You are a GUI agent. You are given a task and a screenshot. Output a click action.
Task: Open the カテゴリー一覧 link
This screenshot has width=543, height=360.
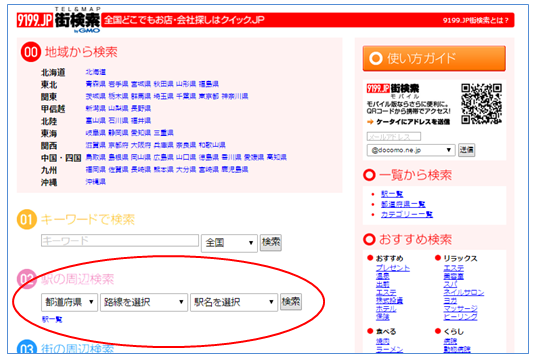(x=407, y=215)
